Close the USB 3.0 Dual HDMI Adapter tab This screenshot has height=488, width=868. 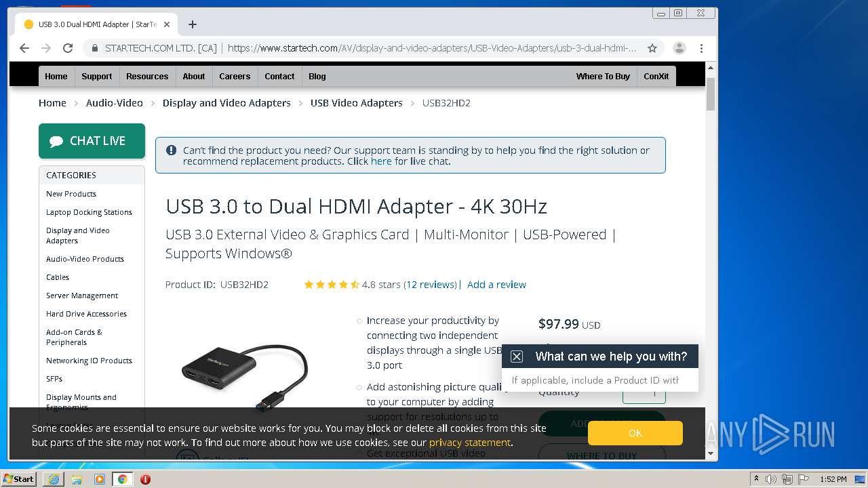[x=167, y=24]
